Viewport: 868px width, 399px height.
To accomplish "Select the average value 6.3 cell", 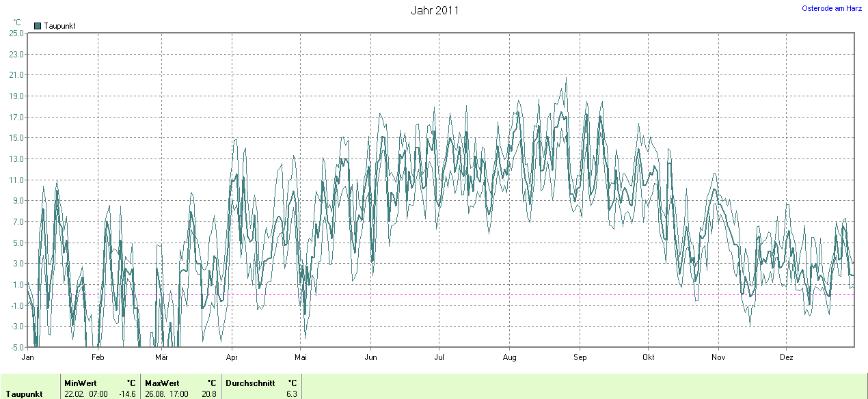I will (292, 394).
